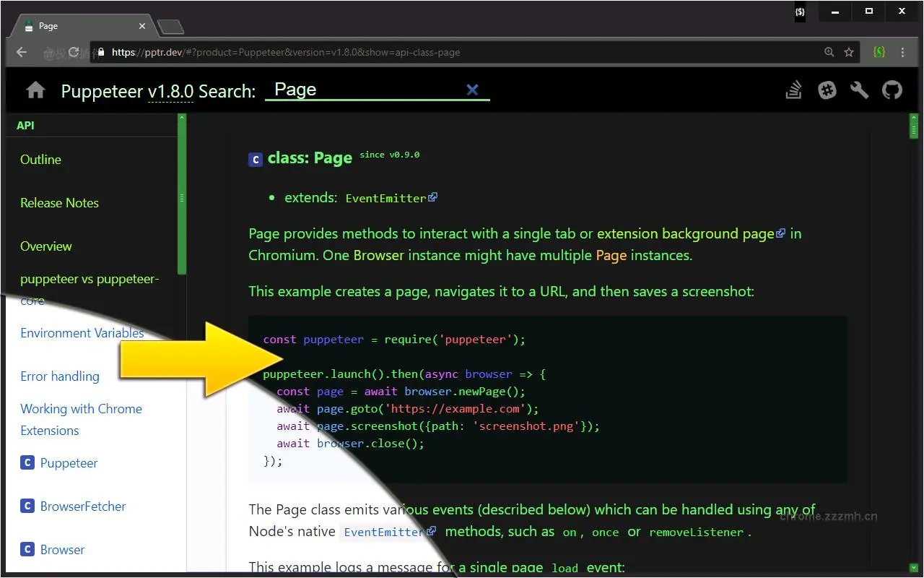Navigate to the Error handling section
Viewport: 924px width, 578px height.
click(60, 376)
